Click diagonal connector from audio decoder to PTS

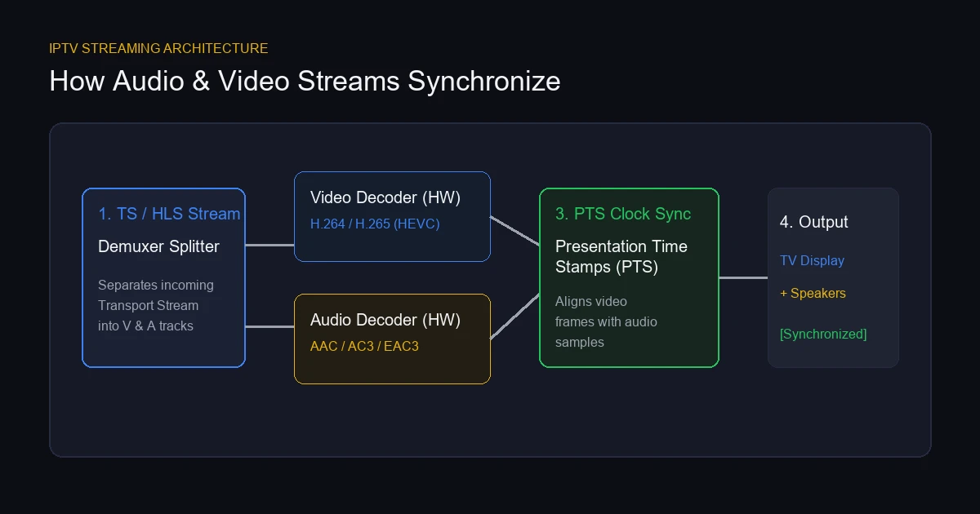pyautogui.click(x=514, y=317)
